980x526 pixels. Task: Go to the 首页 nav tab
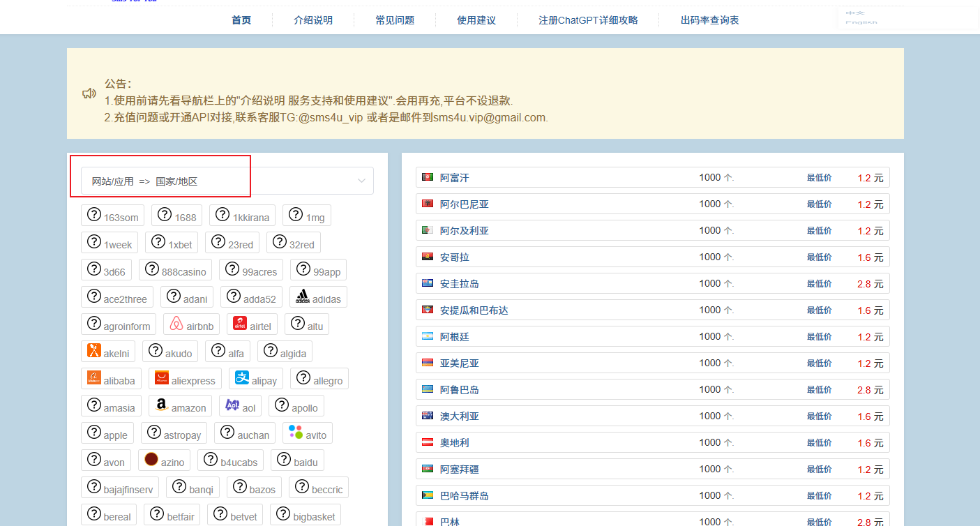click(241, 20)
